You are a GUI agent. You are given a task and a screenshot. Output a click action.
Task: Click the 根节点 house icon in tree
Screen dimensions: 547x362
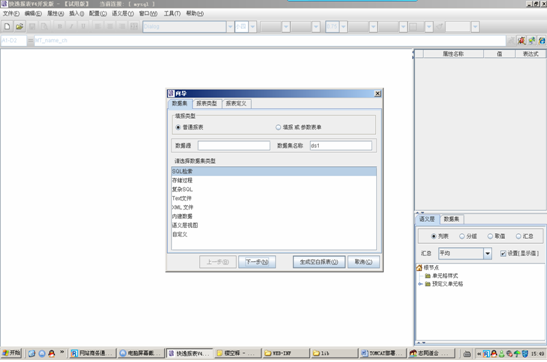pos(419,267)
